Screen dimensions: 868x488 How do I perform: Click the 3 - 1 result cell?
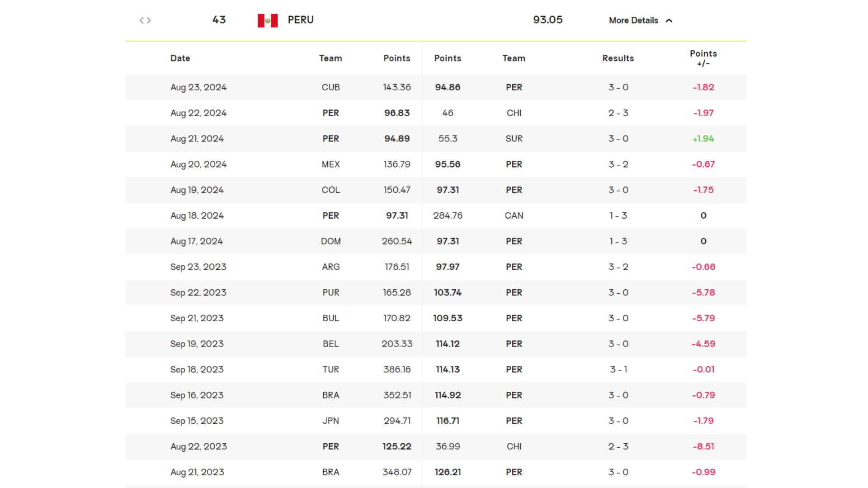click(618, 370)
